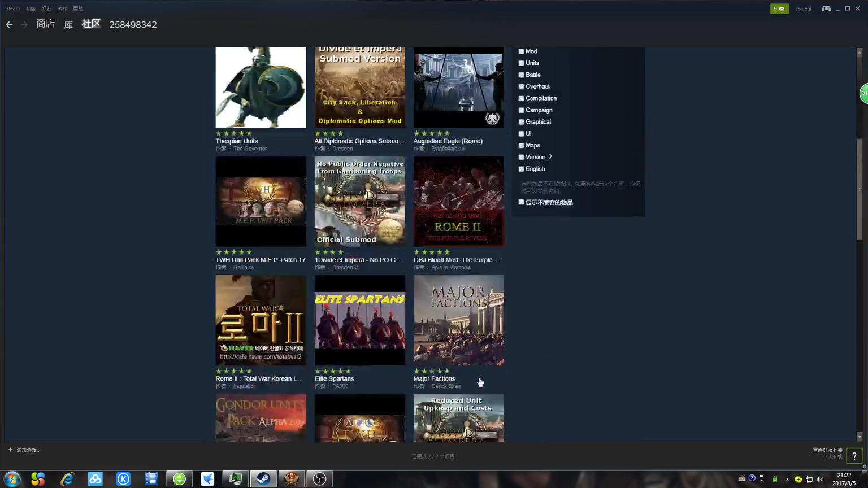
Task: Click the plus icon for adding a game
Action: (10, 450)
